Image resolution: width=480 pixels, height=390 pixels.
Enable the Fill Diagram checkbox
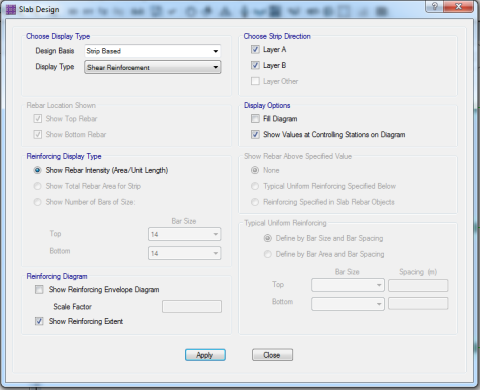pos(255,118)
